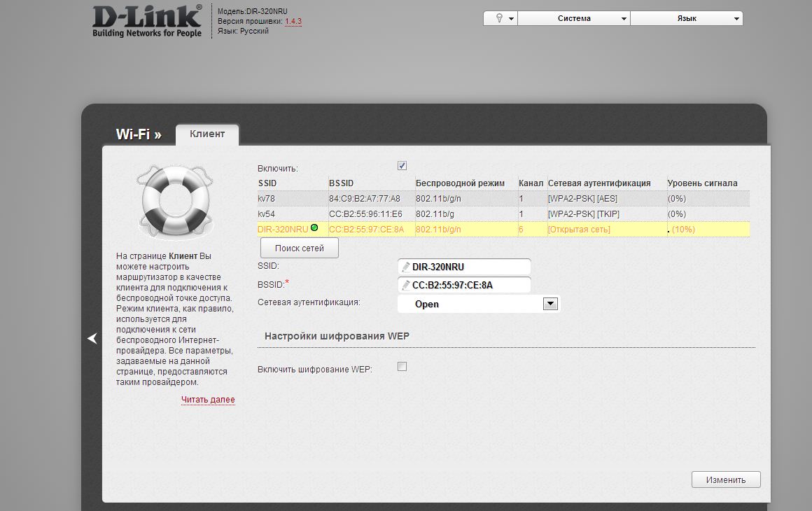Click the Поиск сетей button
The height and width of the screenshot is (511, 812).
(299, 248)
